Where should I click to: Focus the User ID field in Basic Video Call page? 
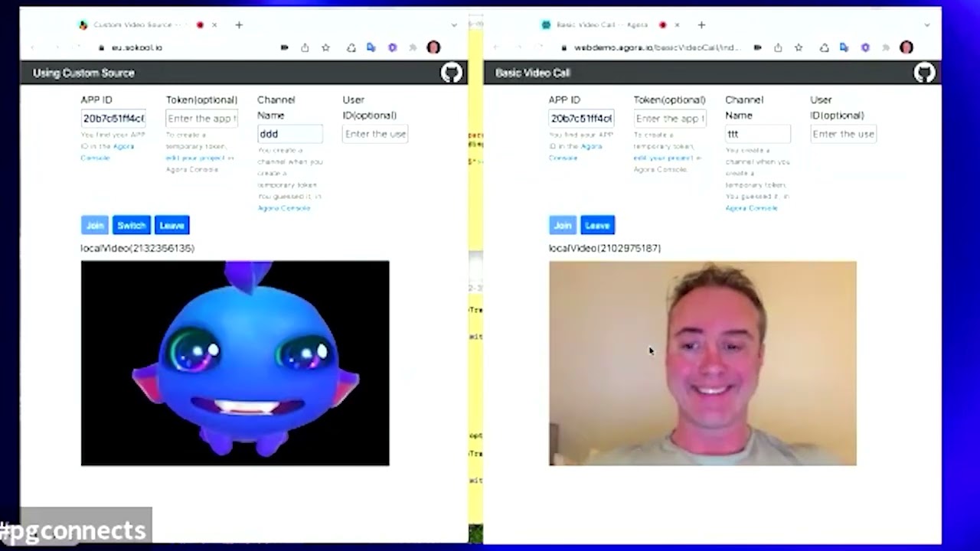(843, 134)
